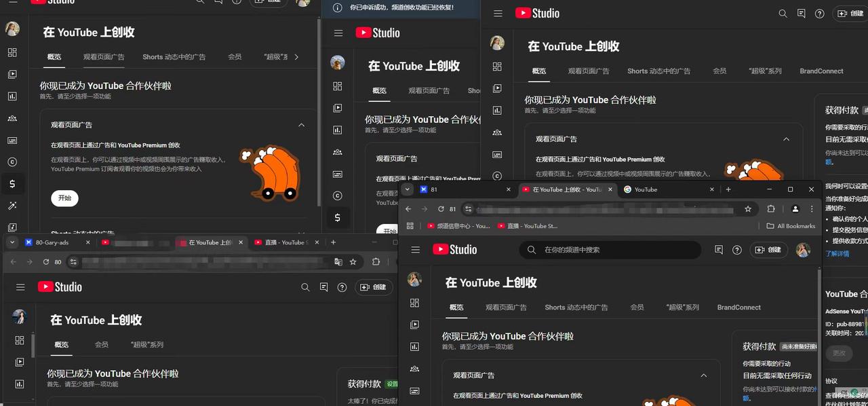Click info icon on appeal success banner
This screenshot has width=868, height=406.
(x=337, y=7)
